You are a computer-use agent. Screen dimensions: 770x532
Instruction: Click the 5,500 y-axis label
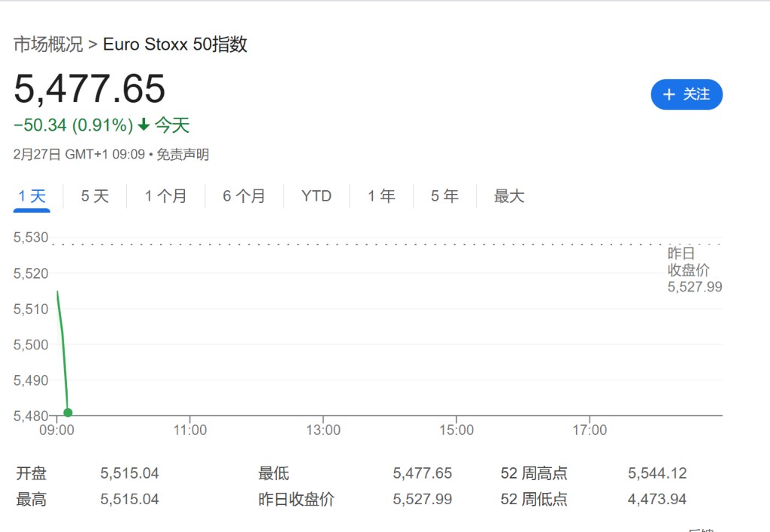(x=31, y=345)
